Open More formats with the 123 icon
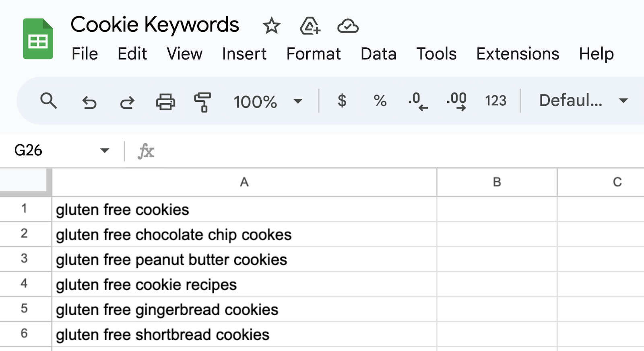 [495, 101]
